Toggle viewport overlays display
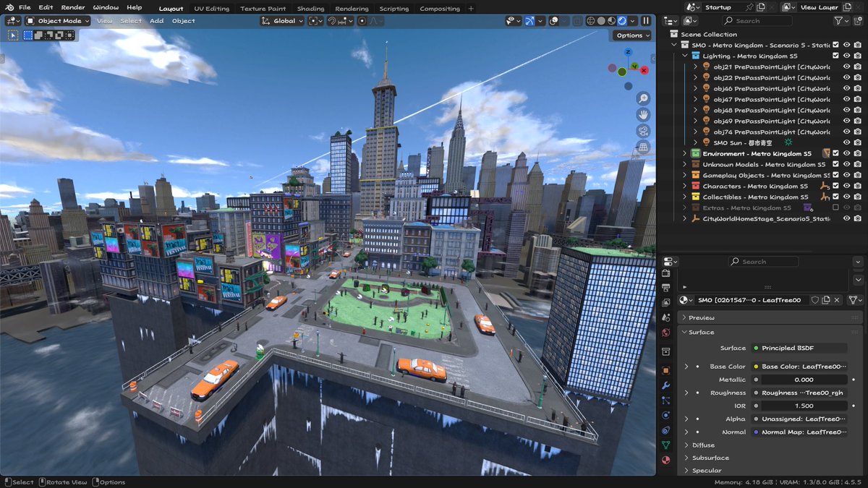Image resolution: width=868 pixels, height=488 pixels. pos(554,21)
